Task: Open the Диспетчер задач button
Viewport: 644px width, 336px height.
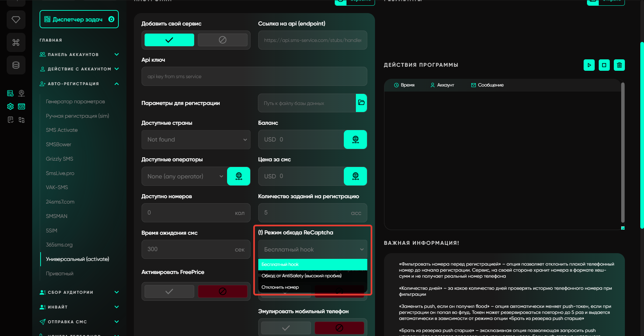Action: pyautogui.click(x=79, y=19)
